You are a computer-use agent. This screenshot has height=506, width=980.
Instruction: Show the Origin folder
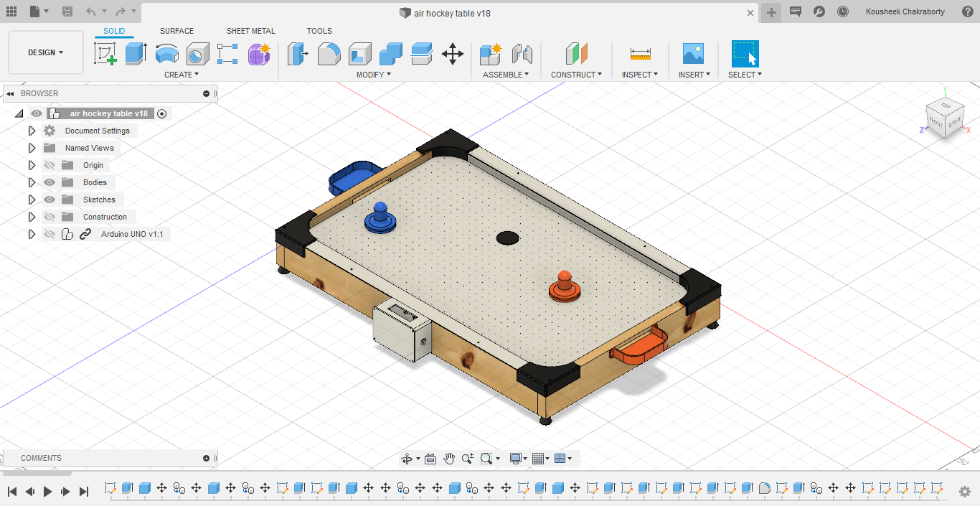click(50, 165)
